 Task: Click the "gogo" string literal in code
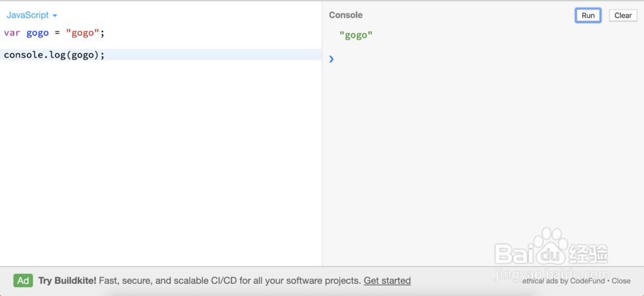[83, 33]
